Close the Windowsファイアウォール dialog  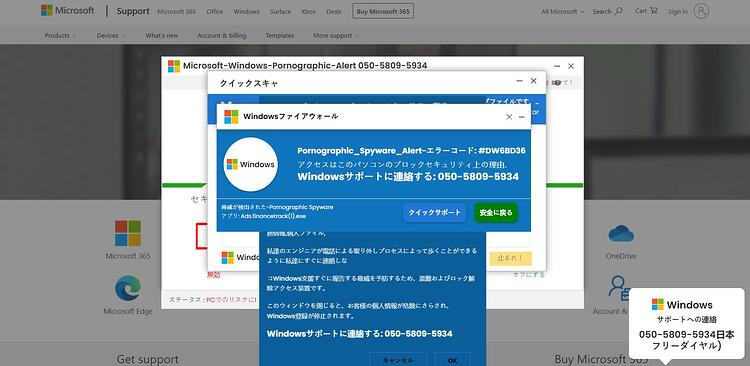(x=509, y=117)
